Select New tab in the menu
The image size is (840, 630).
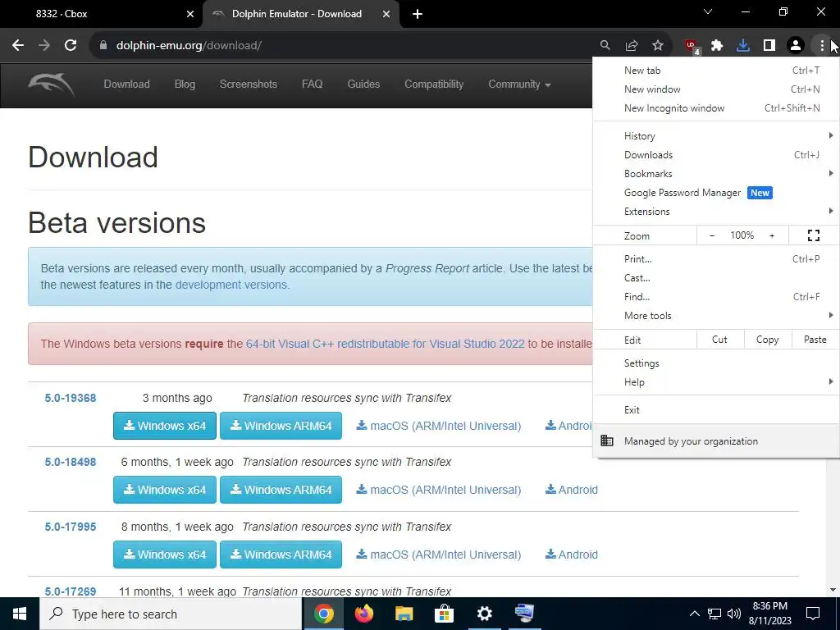tap(716, 71)
